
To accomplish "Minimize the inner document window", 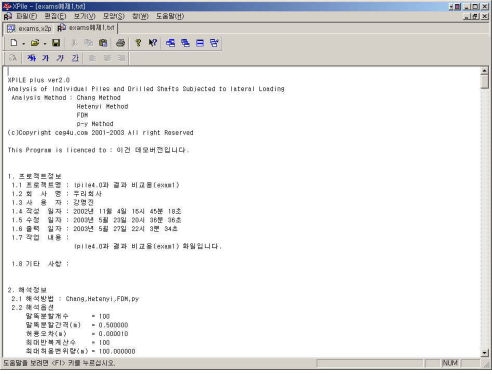I will point(467,16).
